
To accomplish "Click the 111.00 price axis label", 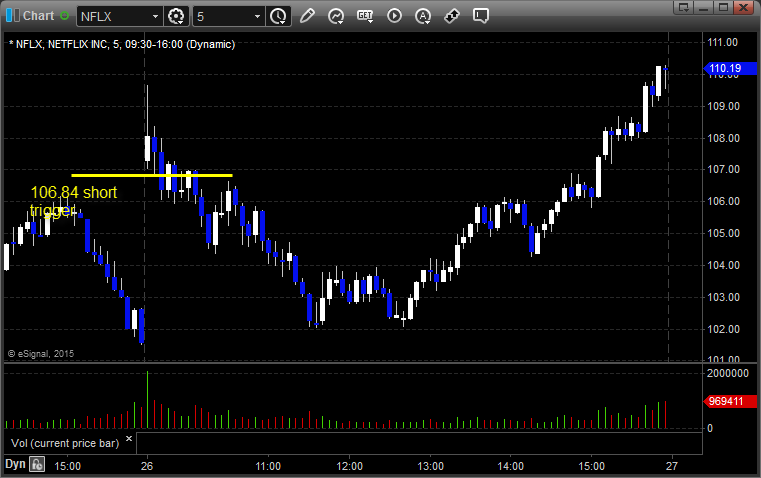I will pyautogui.click(x=723, y=42).
